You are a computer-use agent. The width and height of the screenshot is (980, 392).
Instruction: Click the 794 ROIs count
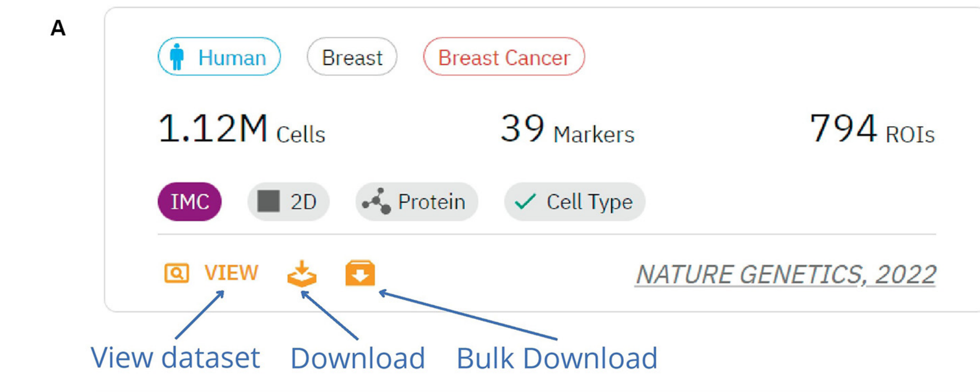click(872, 130)
